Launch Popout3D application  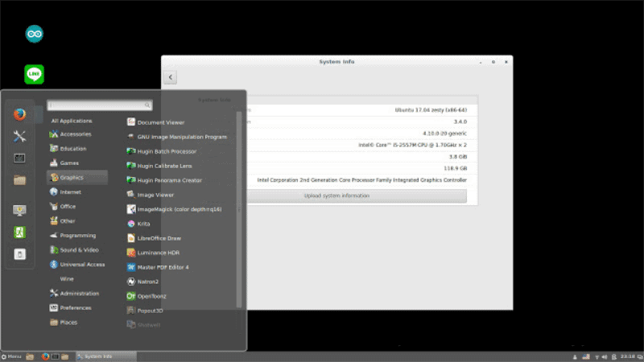(x=146, y=311)
